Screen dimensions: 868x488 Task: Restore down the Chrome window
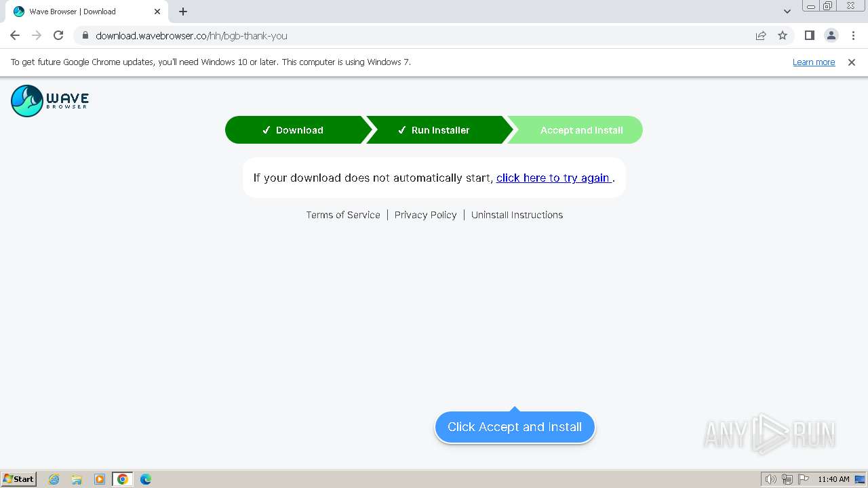coord(827,5)
